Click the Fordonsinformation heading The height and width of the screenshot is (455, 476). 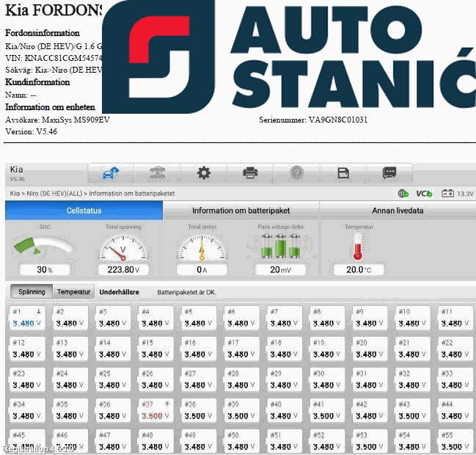43,33
